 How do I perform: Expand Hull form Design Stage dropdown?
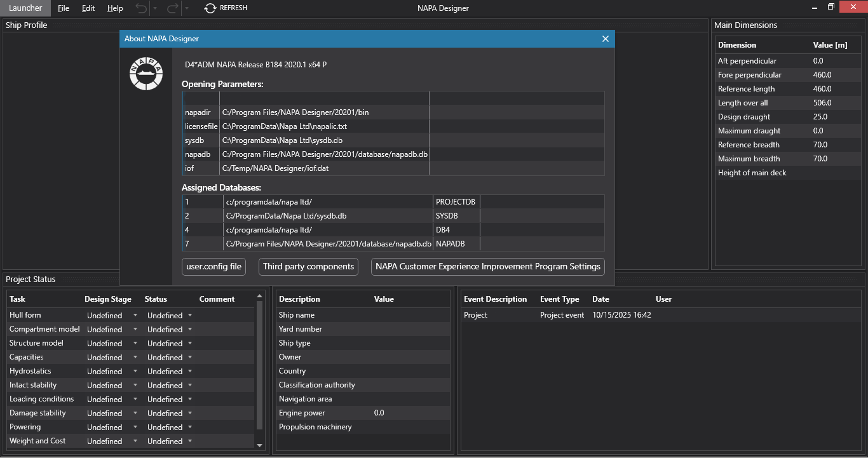(135, 316)
